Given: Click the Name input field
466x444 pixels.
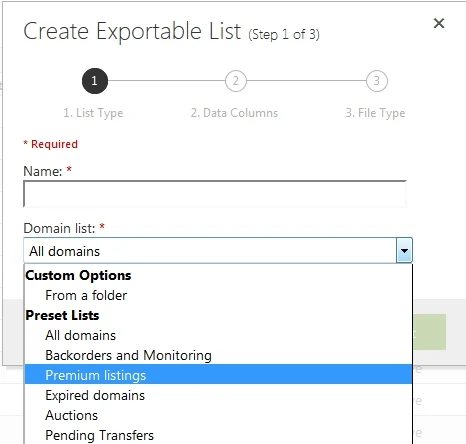Looking at the screenshot, I should tap(215, 194).
